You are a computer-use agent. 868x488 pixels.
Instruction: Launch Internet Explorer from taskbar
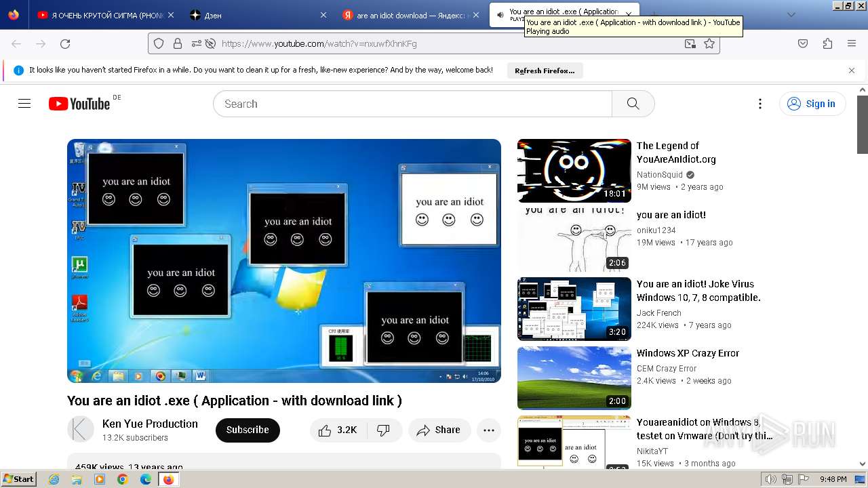pos(54,479)
